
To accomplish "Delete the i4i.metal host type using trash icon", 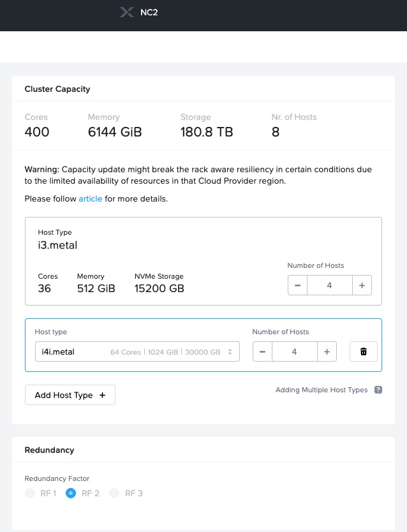I will coord(363,351).
